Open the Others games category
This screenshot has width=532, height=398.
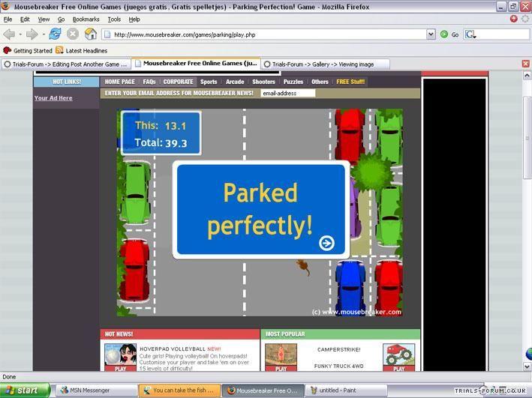tap(320, 82)
